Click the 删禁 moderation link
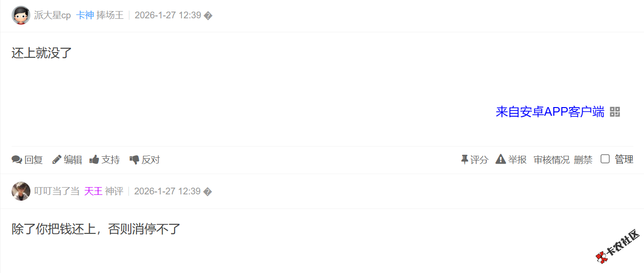Viewport: 644px width, 273px height. (x=583, y=160)
